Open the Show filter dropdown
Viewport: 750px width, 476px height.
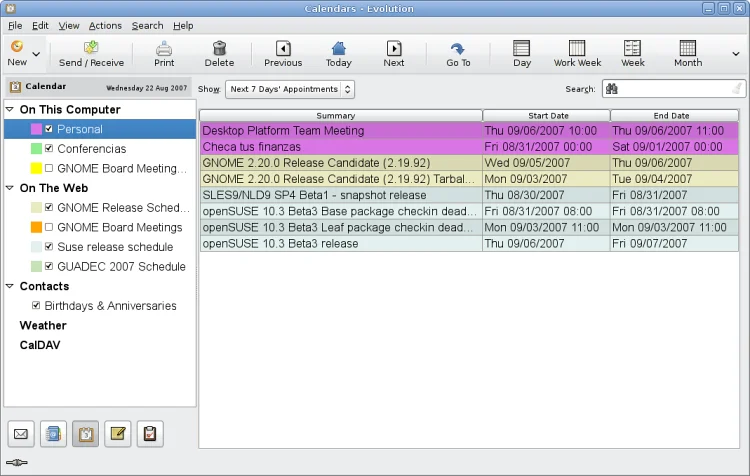click(290, 89)
